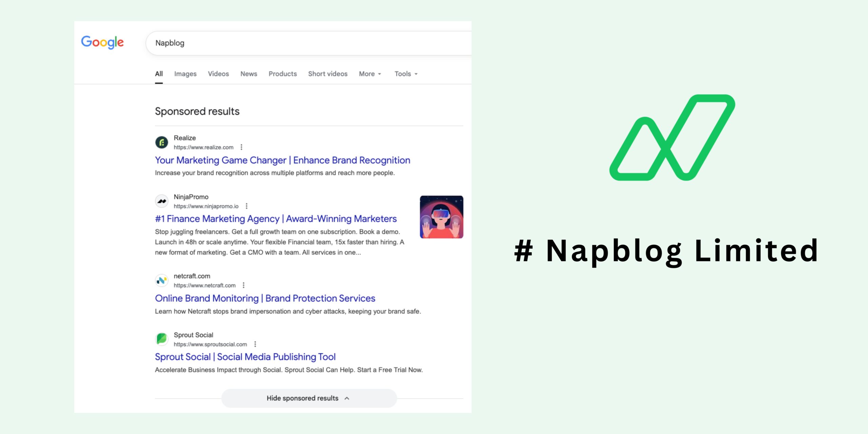Screen dimensions: 868x434
Task: Open the three-dot menu beside netcraft.com
Action: (x=243, y=285)
